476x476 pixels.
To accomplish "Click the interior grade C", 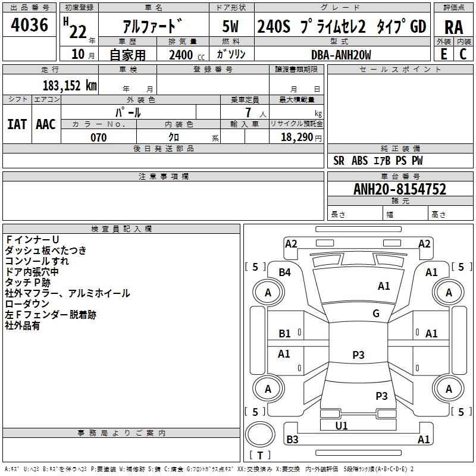I will coord(463,54).
